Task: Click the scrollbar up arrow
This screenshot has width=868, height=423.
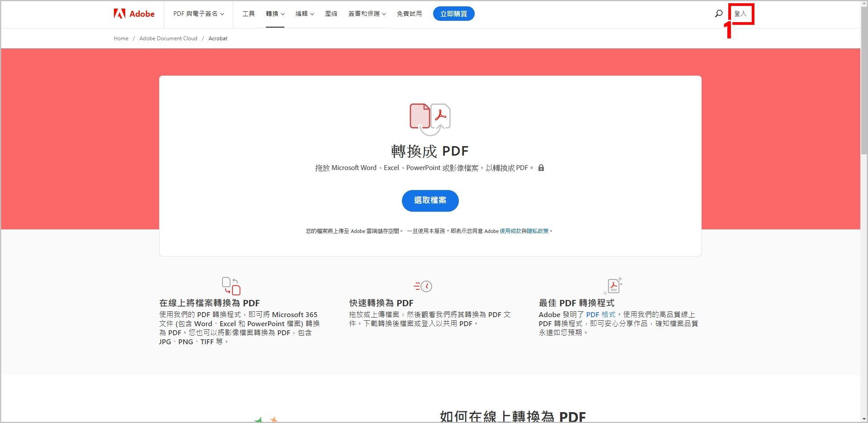Action: pos(864,4)
